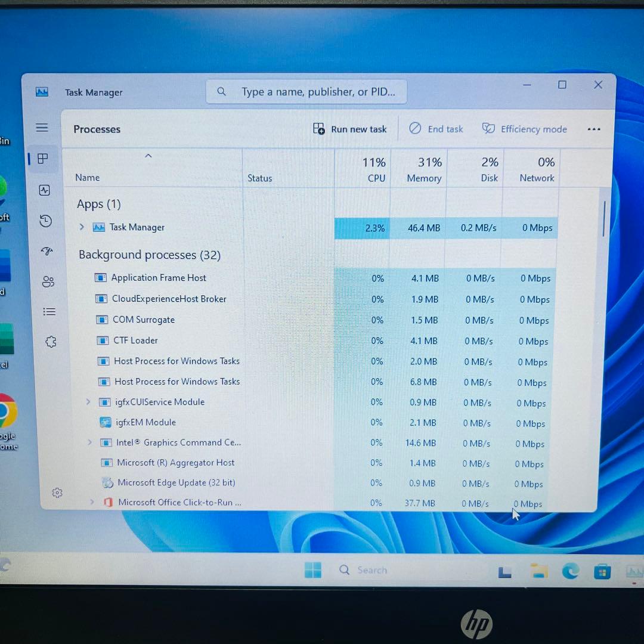Open Task Manager settings via gear icon
Image resolution: width=644 pixels, height=644 pixels.
(x=57, y=492)
